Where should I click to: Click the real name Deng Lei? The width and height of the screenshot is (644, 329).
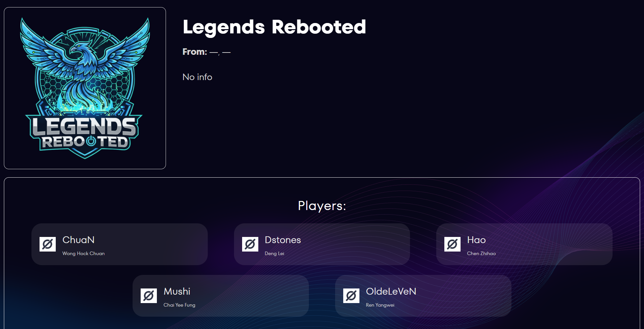pyautogui.click(x=274, y=253)
